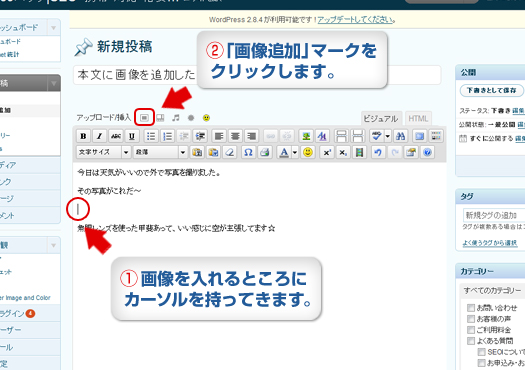The image size is (525, 370).
Task: Click the embed media film icon
Action: tap(359, 152)
